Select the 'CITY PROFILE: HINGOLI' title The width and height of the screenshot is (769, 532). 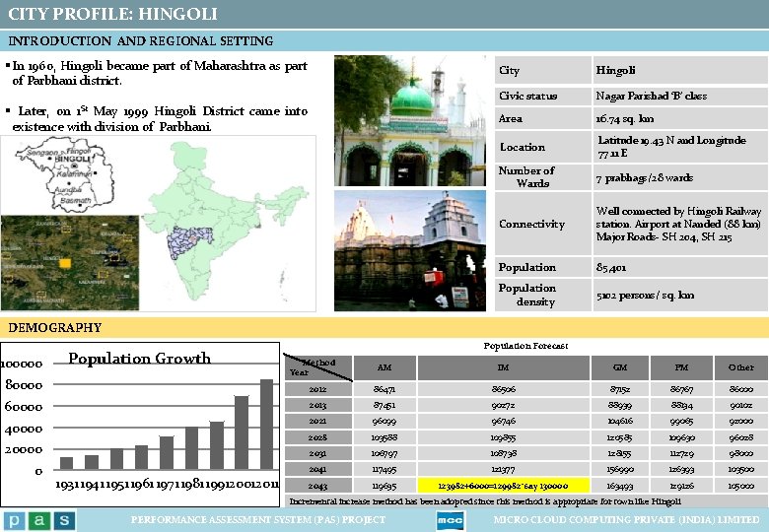112,14
